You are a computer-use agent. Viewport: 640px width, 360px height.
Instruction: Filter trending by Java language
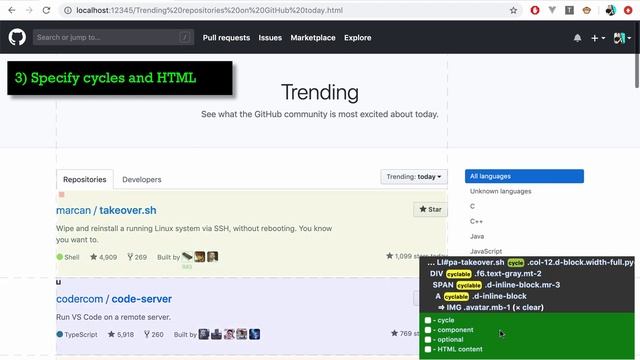(477, 236)
